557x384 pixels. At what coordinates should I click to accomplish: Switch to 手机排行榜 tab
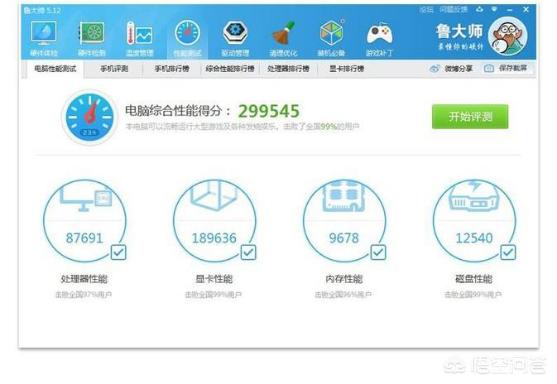[172, 69]
